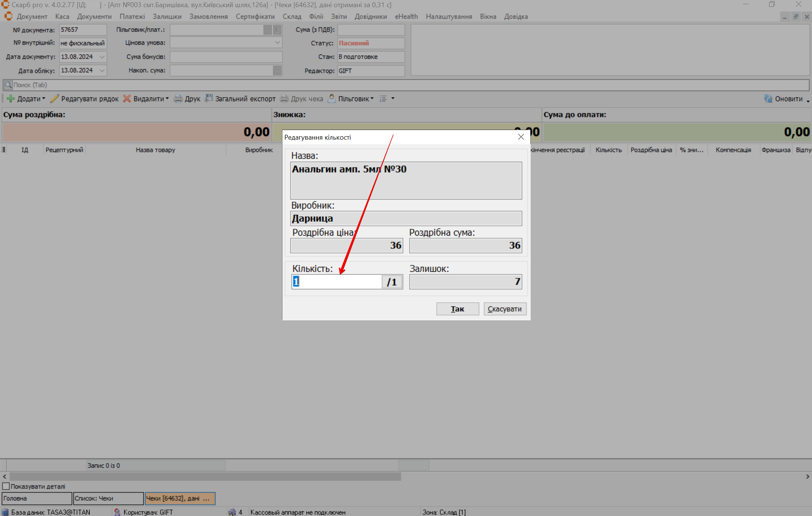Open the Дата обліку date dropdown

(102, 71)
